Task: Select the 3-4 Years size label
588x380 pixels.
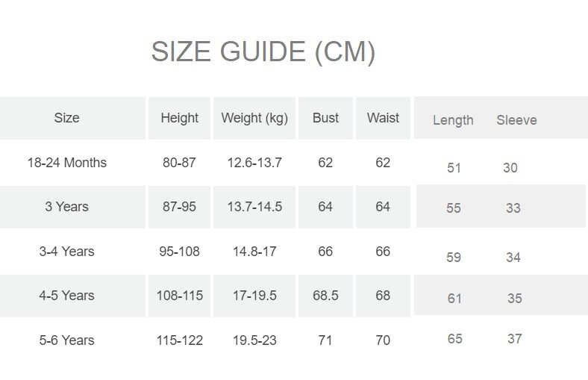Action: 66,252
